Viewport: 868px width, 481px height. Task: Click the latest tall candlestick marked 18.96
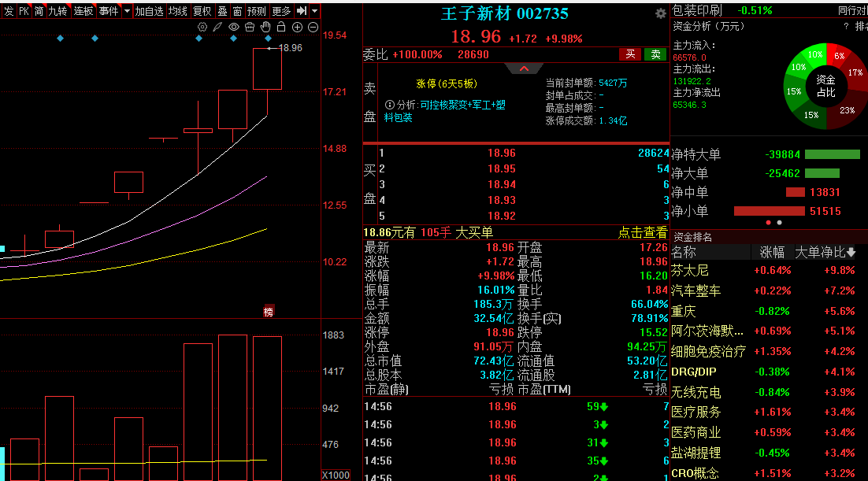[x=267, y=68]
